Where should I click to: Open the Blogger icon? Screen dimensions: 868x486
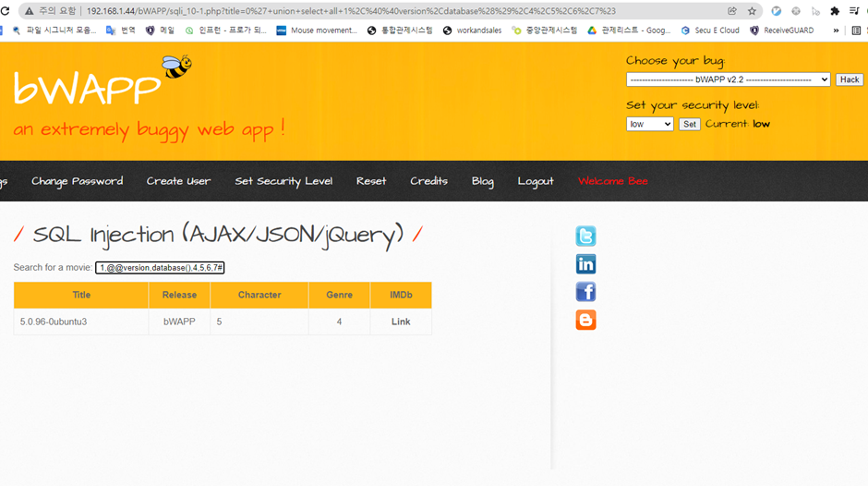(585, 321)
